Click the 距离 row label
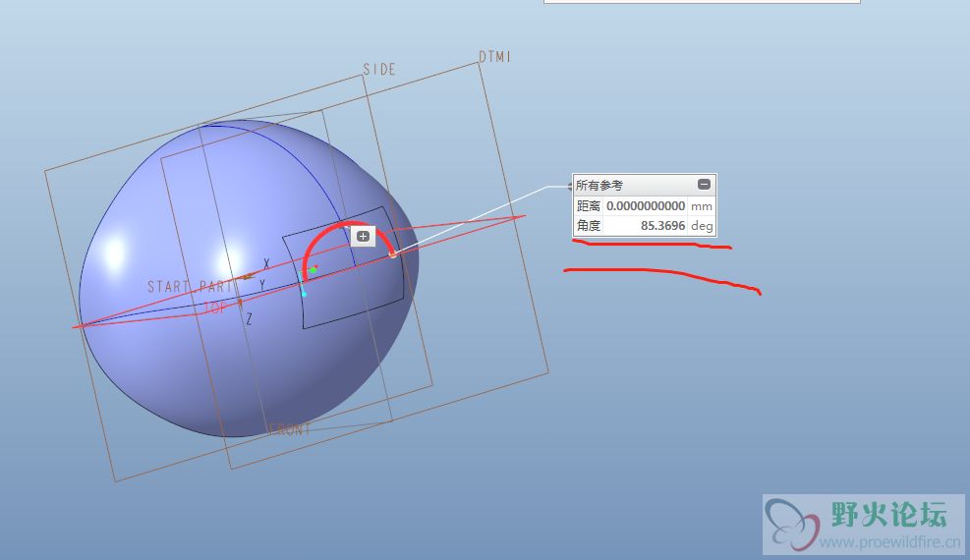This screenshot has width=970, height=560. click(588, 206)
